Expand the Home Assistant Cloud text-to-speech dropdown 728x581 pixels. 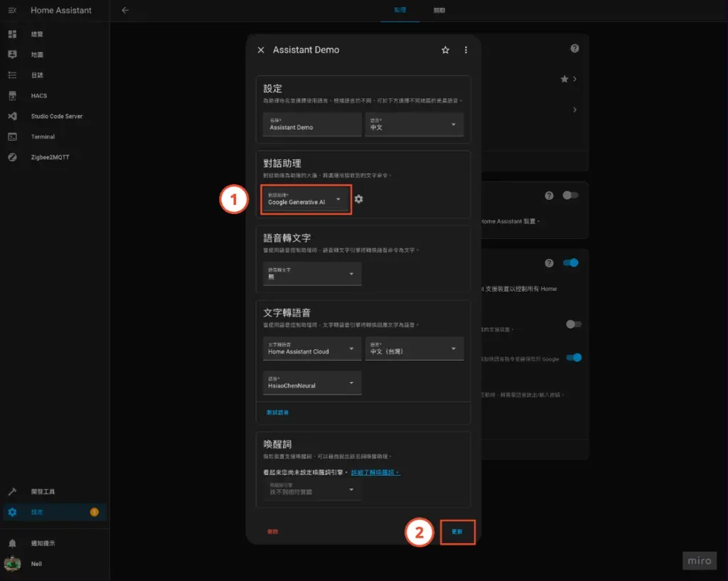point(312,348)
